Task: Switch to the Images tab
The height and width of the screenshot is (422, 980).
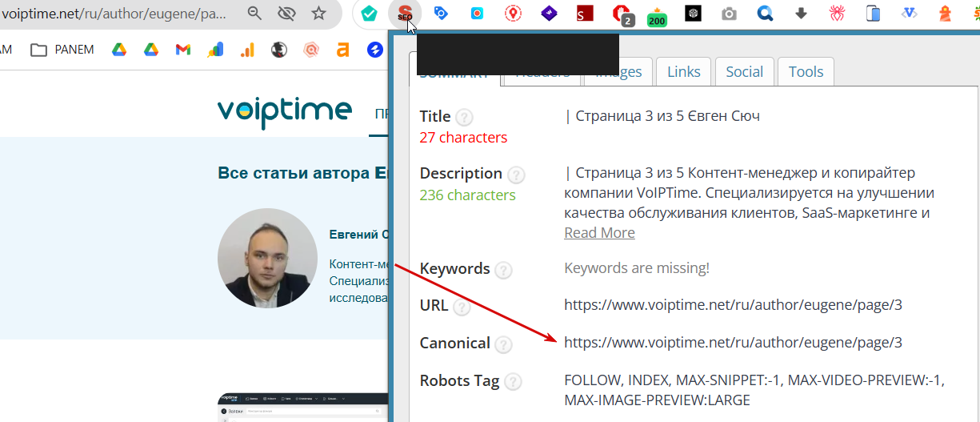Action: click(x=618, y=71)
